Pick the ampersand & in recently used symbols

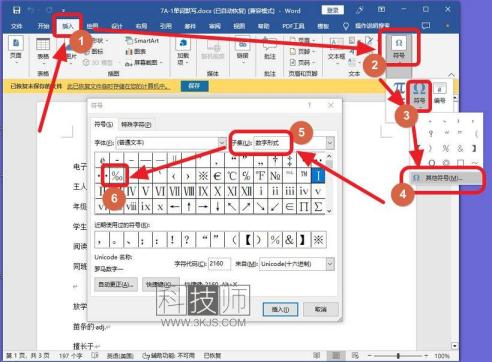(289, 240)
